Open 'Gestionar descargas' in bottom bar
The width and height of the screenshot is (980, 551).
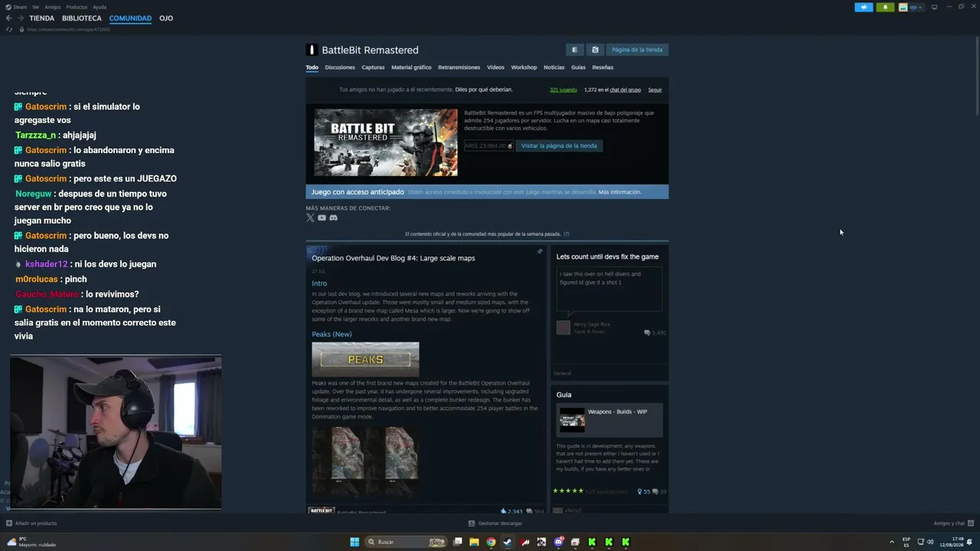click(495, 523)
